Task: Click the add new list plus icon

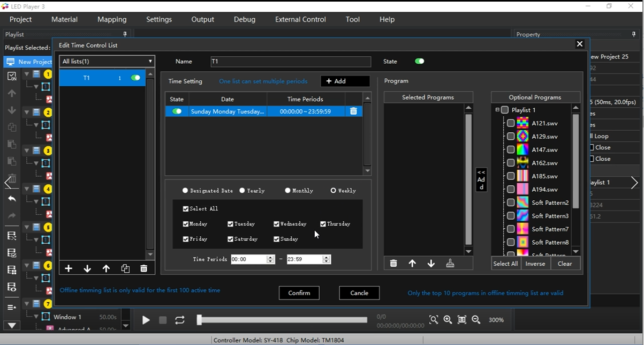Action: pyautogui.click(x=69, y=268)
